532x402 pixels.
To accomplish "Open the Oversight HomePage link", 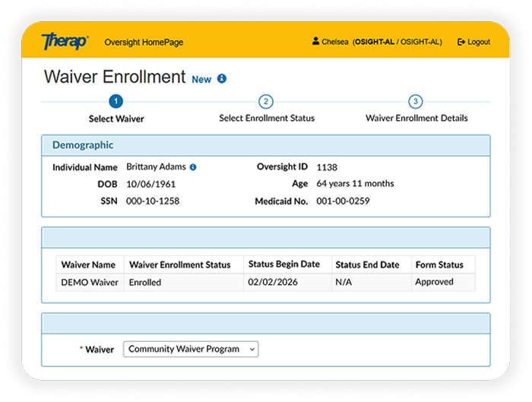I will click(x=144, y=42).
